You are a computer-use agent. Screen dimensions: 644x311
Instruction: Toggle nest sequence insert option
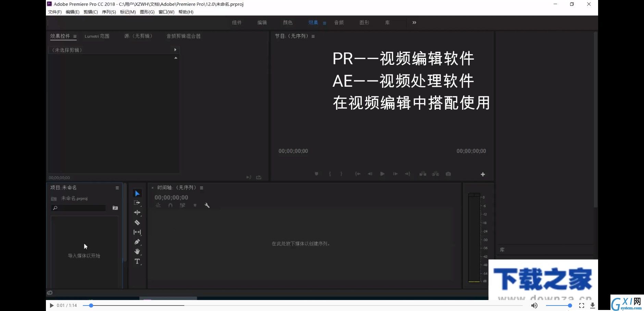point(158,205)
